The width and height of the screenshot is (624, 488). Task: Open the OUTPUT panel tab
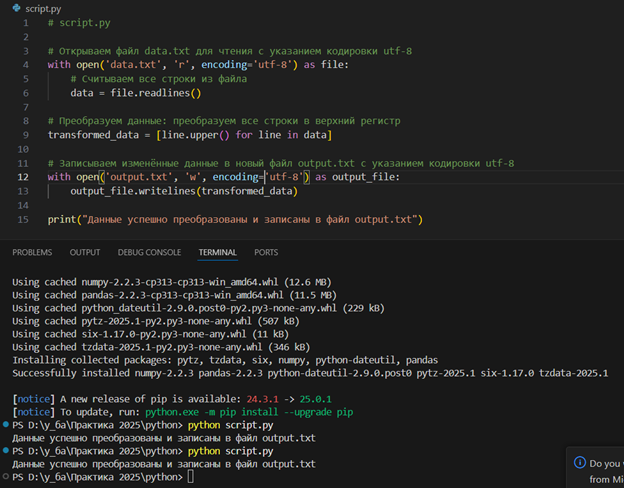point(85,252)
